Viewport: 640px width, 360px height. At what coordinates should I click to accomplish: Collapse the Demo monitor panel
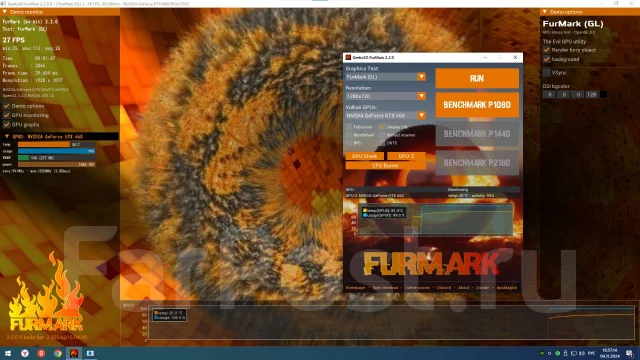pos(5,12)
